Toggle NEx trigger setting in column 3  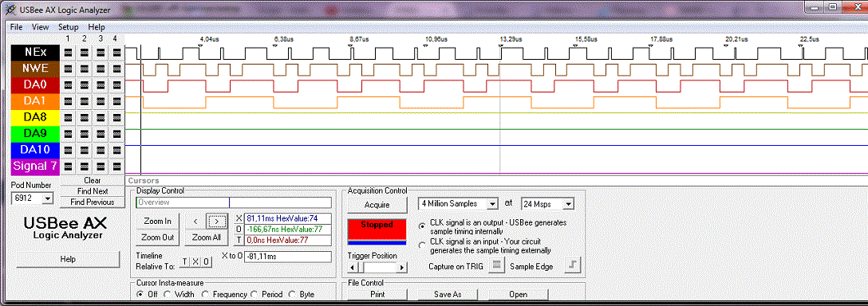(x=101, y=53)
